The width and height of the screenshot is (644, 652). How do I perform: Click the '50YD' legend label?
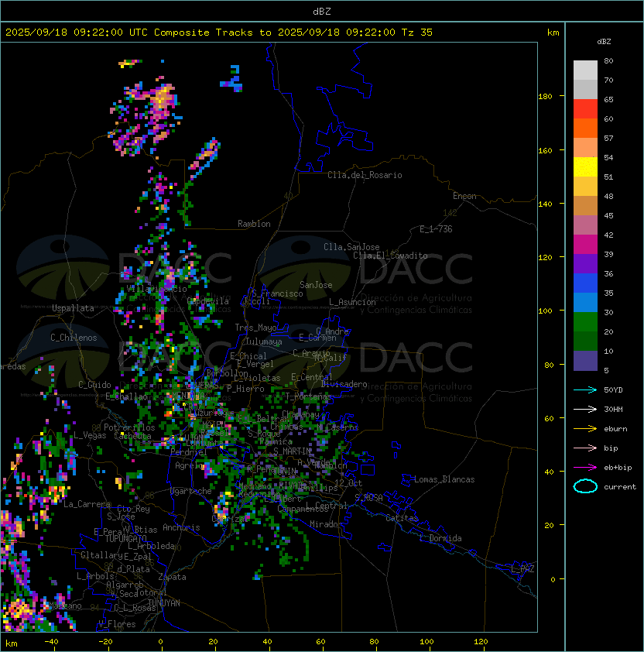click(x=613, y=389)
